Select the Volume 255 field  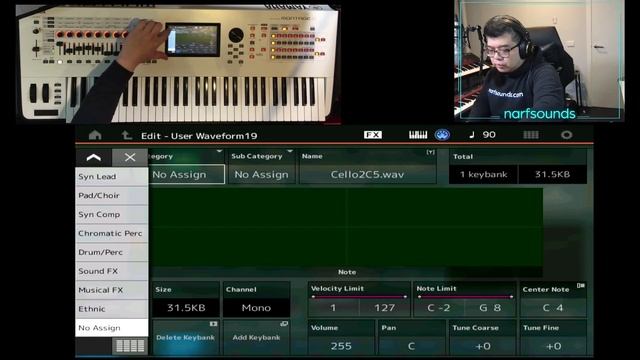[341, 346]
